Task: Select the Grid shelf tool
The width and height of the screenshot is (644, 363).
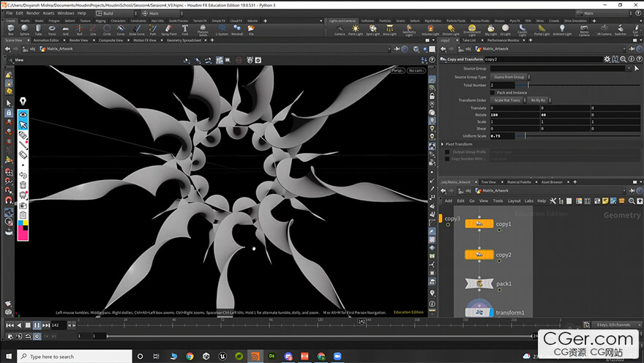Action: click(x=66, y=29)
